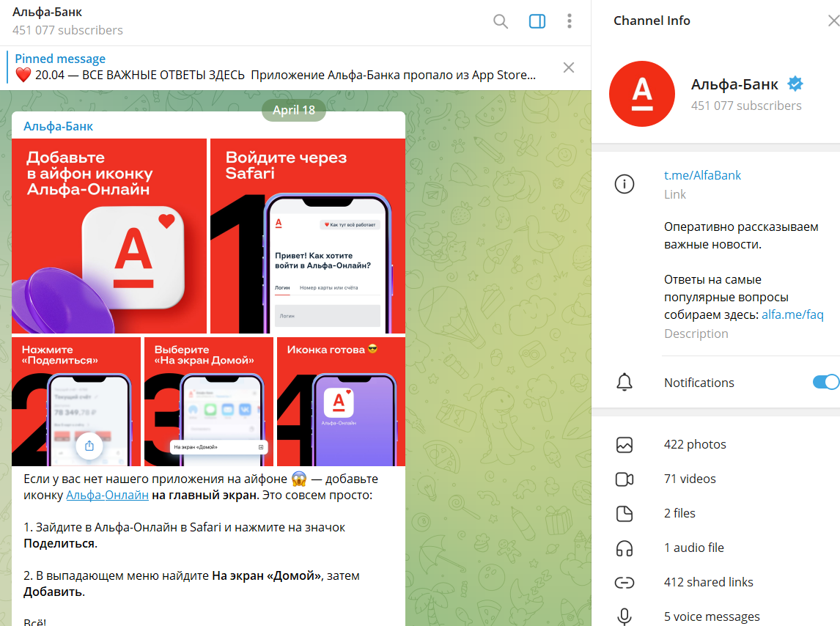Click the files icon for 2 files
The height and width of the screenshot is (626, 840).
[625, 513]
